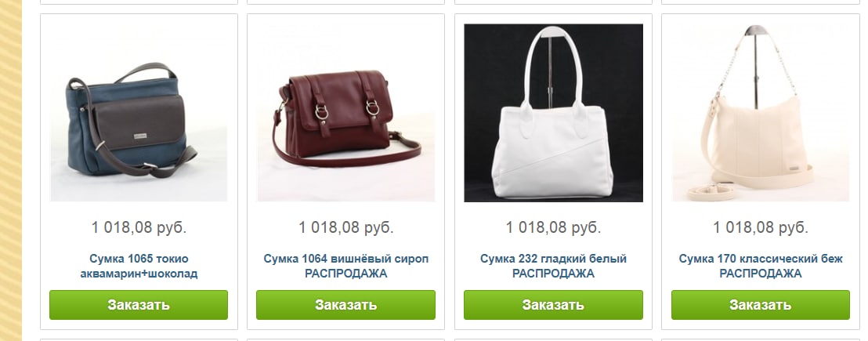Order Сумка 232 гладкий белый via Заказать

(x=553, y=305)
